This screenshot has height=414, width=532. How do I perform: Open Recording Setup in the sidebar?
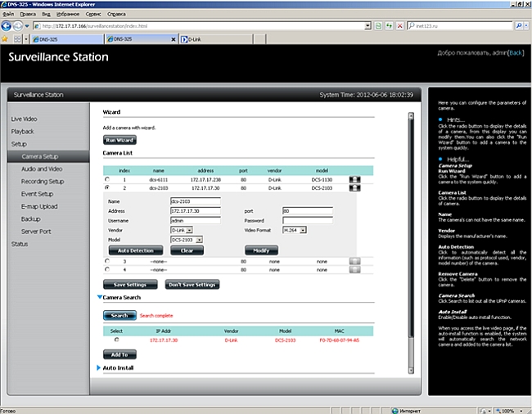43,182
